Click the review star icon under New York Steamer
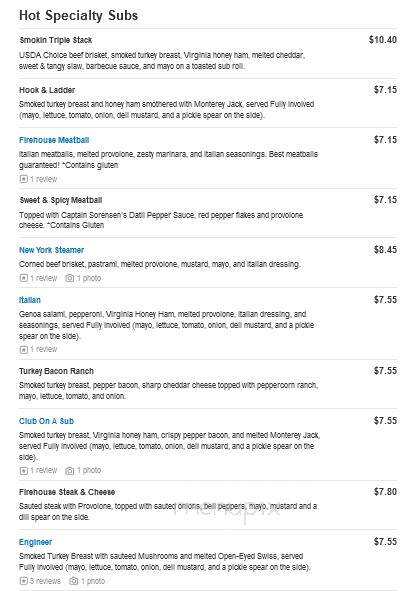 click(x=24, y=278)
